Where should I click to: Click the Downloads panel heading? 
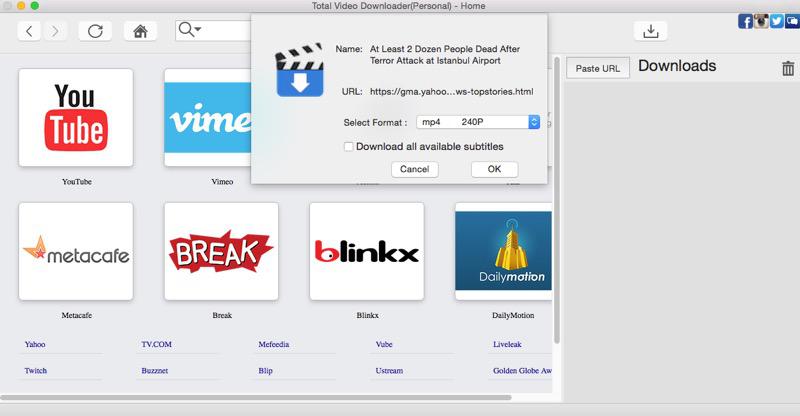tap(677, 66)
